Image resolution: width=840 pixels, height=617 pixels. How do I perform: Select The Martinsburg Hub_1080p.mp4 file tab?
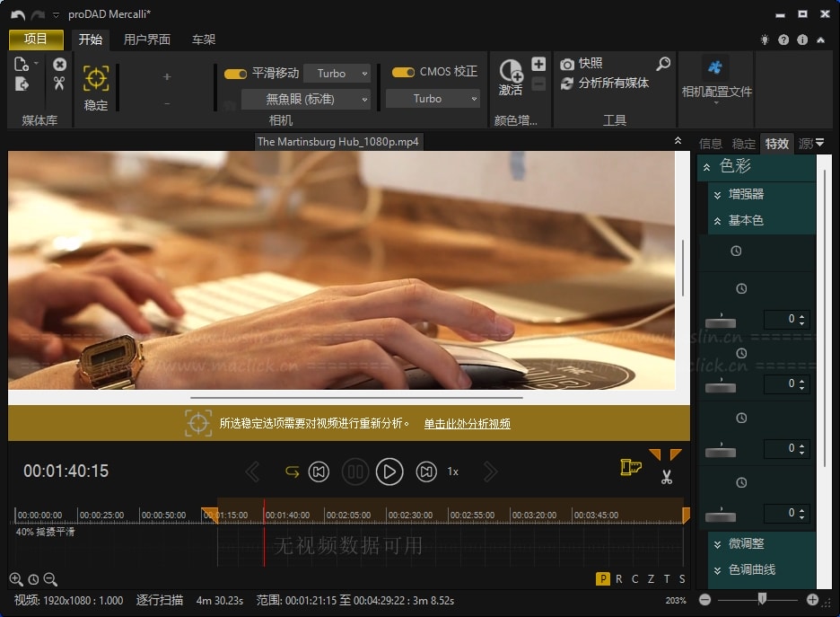pyautogui.click(x=338, y=142)
